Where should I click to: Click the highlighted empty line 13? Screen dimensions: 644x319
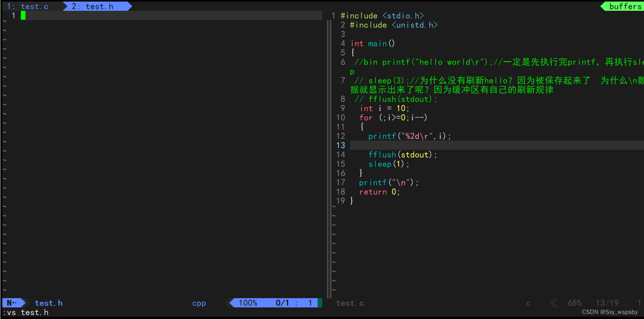pos(496,145)
